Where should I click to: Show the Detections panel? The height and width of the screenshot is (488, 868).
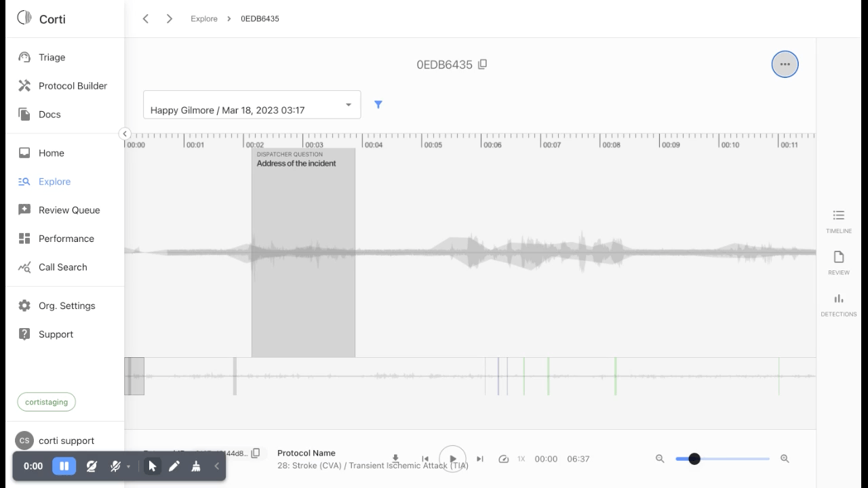coord(838,304)
